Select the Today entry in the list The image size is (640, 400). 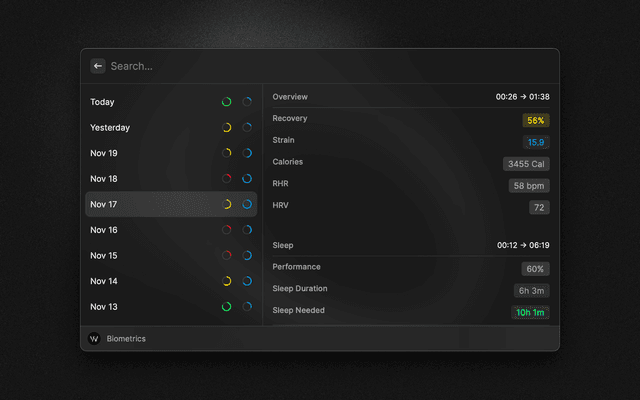click(x=150, y=102)
